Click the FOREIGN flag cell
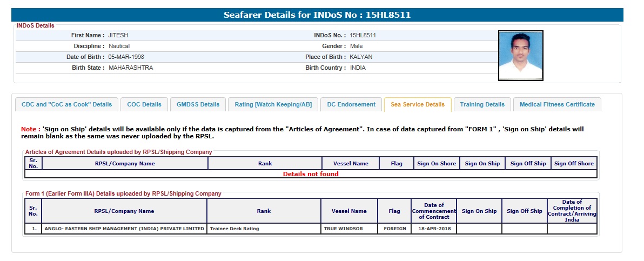644x261 pixels. pos(395,229)
